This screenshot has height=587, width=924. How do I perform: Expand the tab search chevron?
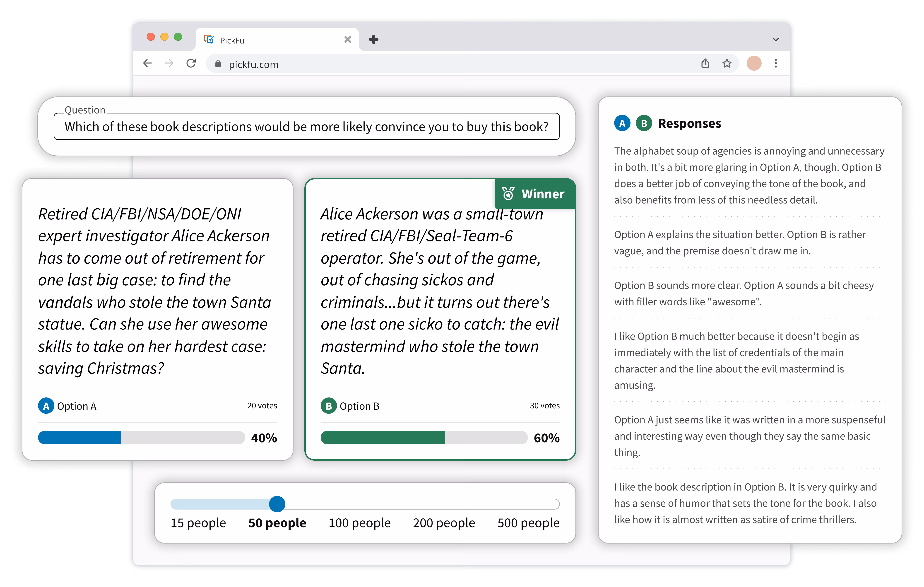[775, 39]
